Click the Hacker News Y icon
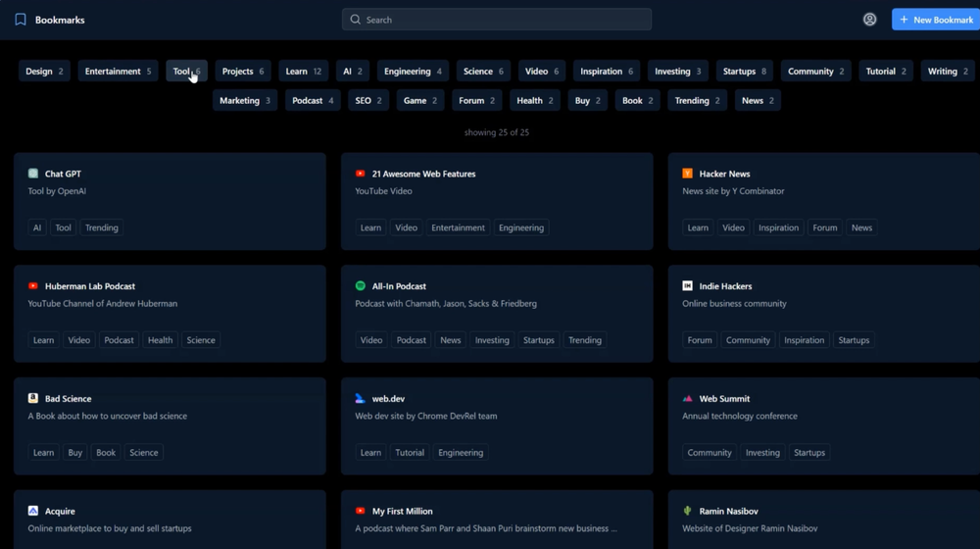 (688, 174)
